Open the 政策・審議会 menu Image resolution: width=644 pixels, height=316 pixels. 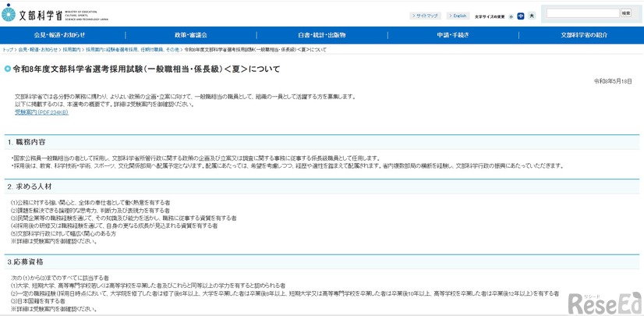[x=191, y=35]
